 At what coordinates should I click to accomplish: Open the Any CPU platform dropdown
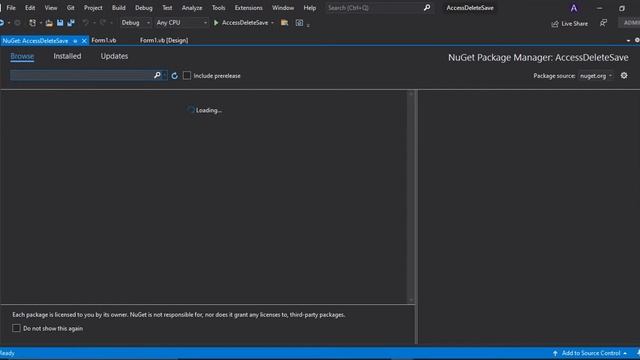[182, 23]
